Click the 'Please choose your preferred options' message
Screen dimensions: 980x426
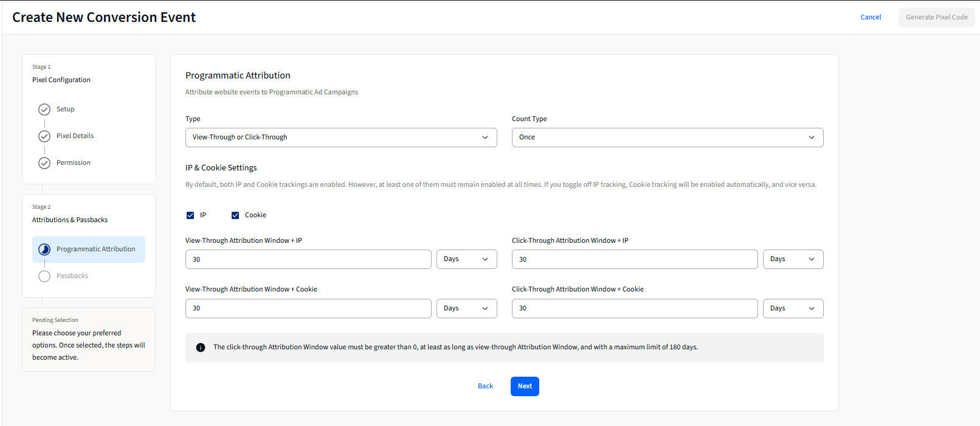pyautogui.click(x=89, y=345)
